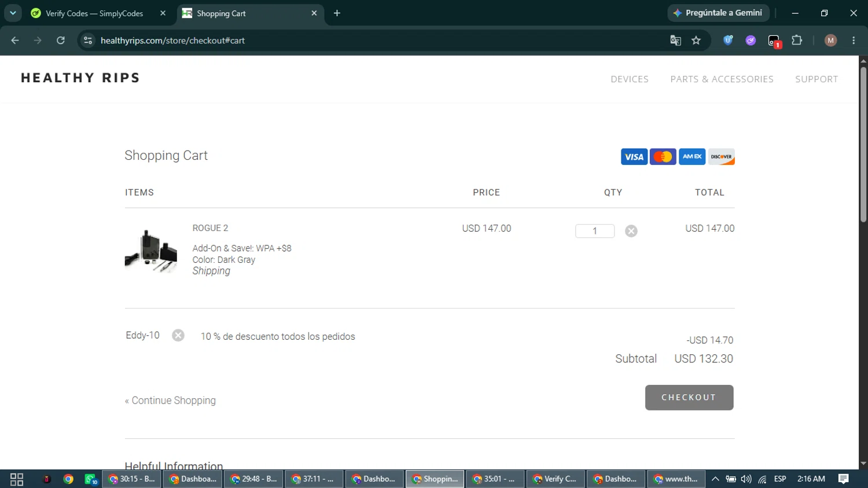The height and width of the screenshot is (488, 868).
Task: Remove Rogue 2 from the cart
Action: (x=631, y=231)
